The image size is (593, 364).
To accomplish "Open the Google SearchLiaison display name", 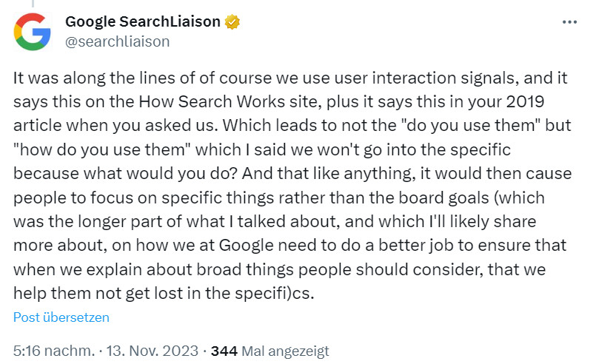I will point(143,21).
